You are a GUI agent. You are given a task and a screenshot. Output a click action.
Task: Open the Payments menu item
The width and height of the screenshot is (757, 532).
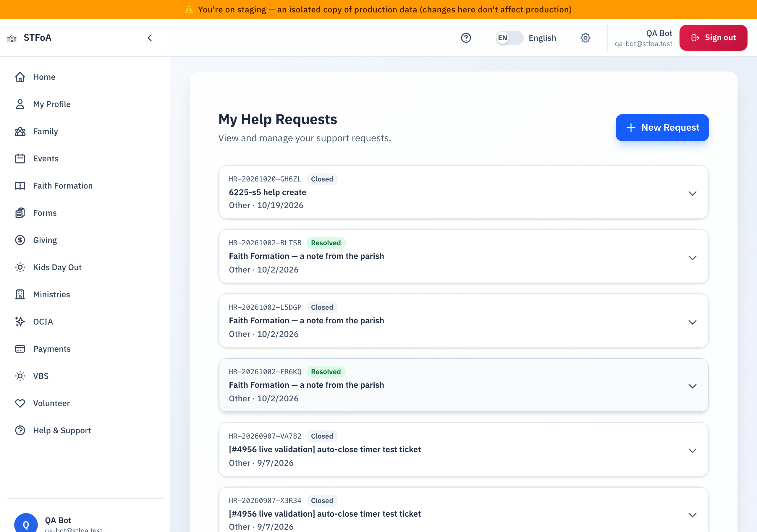pos(85,349)
